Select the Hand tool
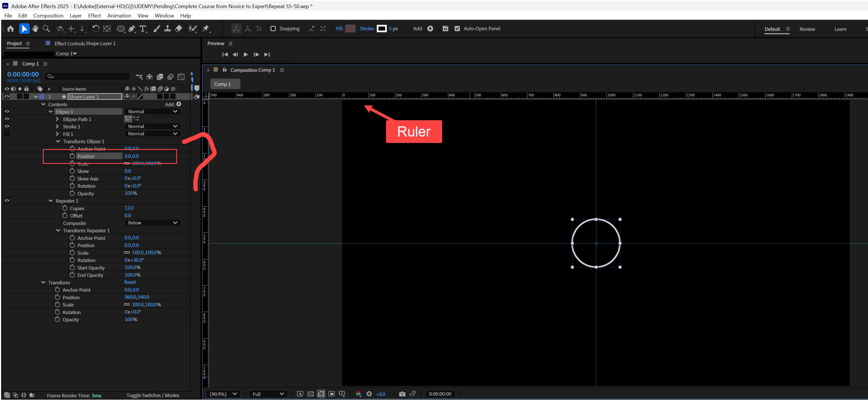 click(35, 29)
